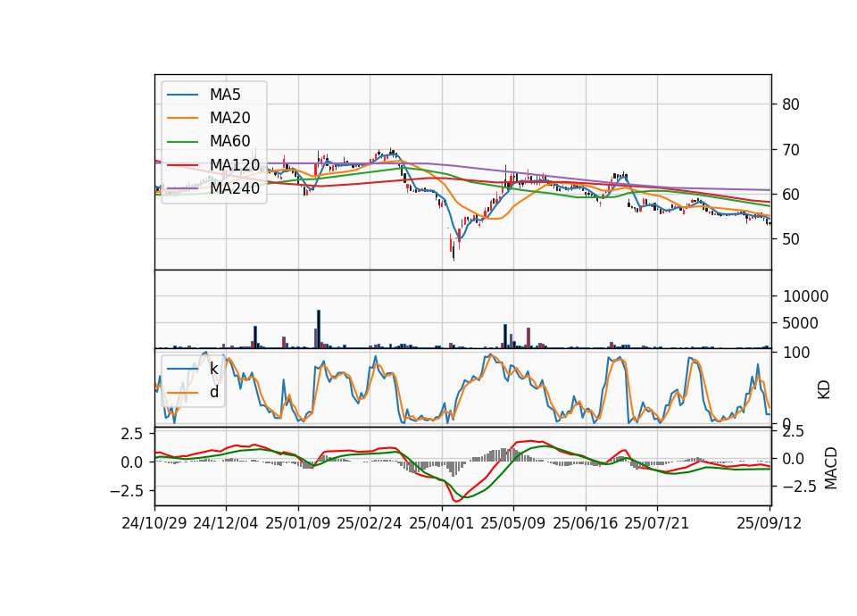Click the x-axis date label 25/09/12
857x616 pixels.
tap(770, 523)
